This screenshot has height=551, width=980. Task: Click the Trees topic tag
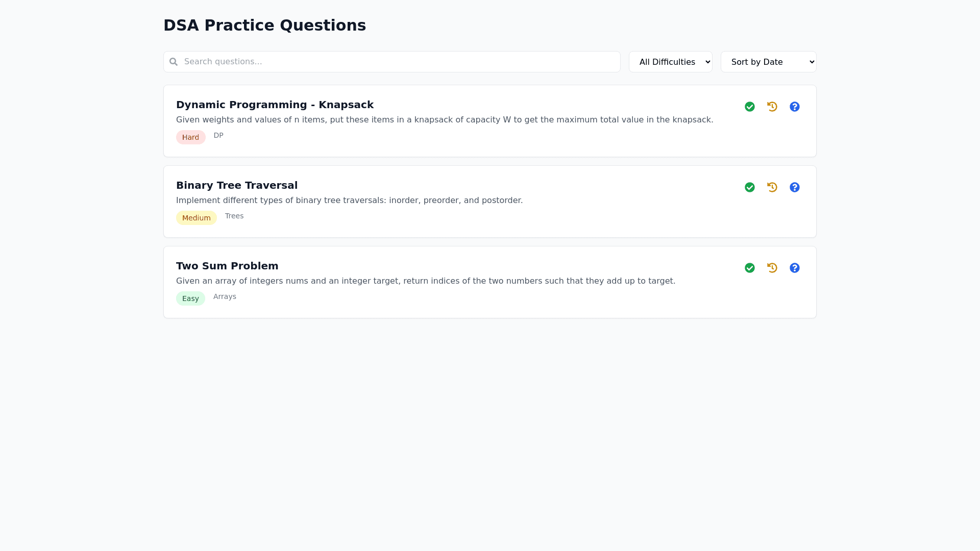click(234, 216)
